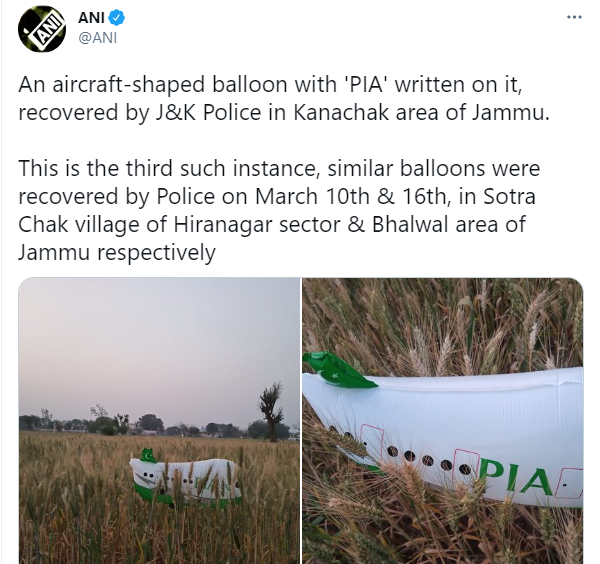
Task: Click the small balloon in left photo
Action: pyautogui.click(x=185, y=479)
